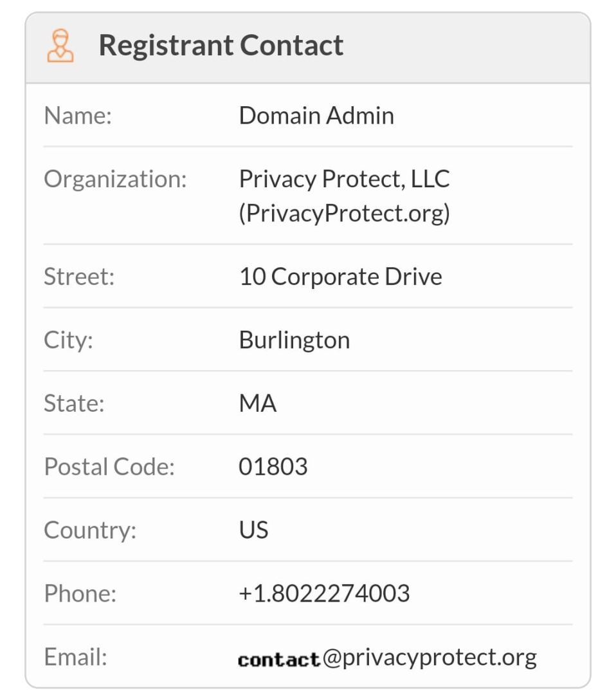Select the MA state value

257,403
